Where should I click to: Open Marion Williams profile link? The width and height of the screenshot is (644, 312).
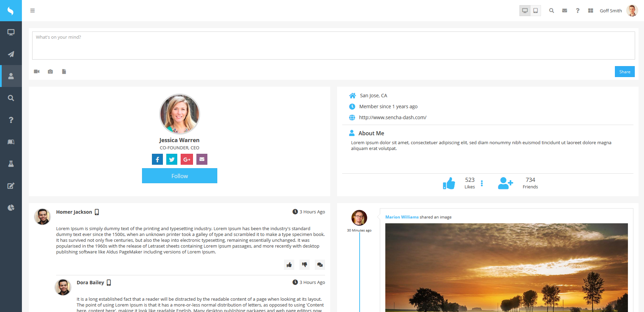point(402,217)
